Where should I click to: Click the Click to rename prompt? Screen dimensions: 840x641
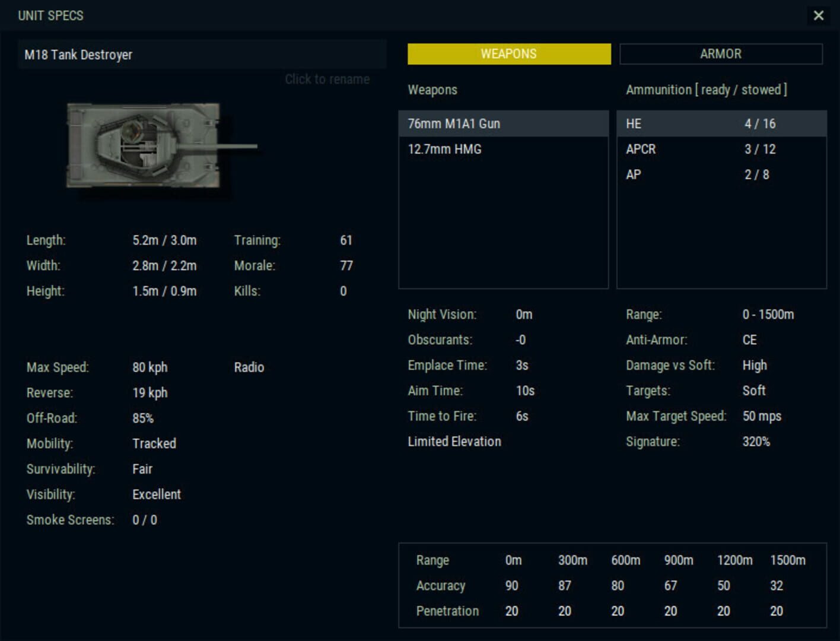pos(327,78)
